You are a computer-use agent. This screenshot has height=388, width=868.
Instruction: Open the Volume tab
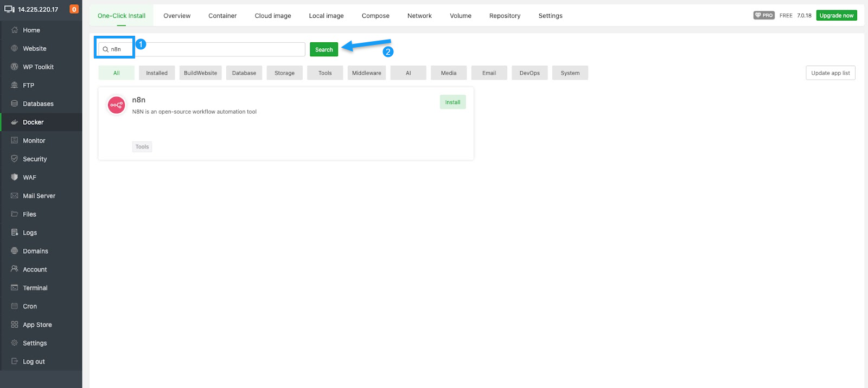(x=461, y=16)
